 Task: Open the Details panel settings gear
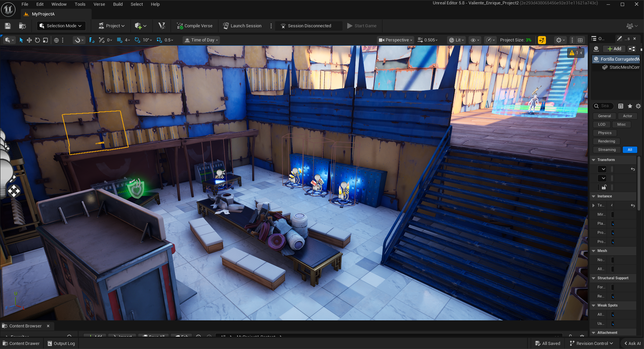point(638,106)
